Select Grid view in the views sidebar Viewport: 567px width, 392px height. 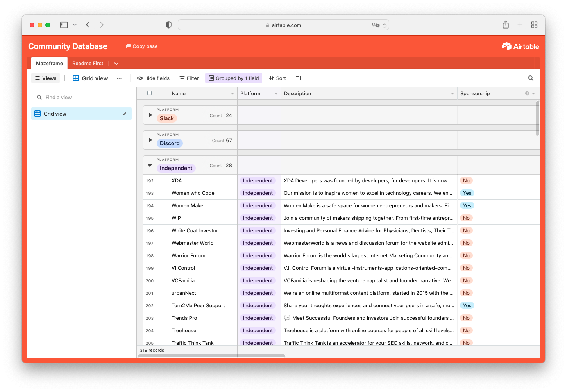click(81, 114)
